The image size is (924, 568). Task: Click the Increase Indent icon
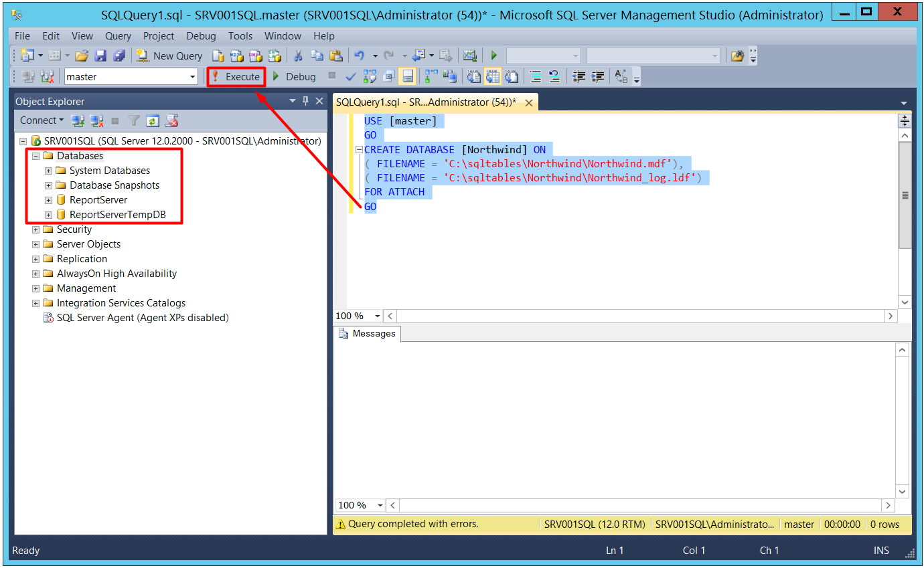coord(598,77)
